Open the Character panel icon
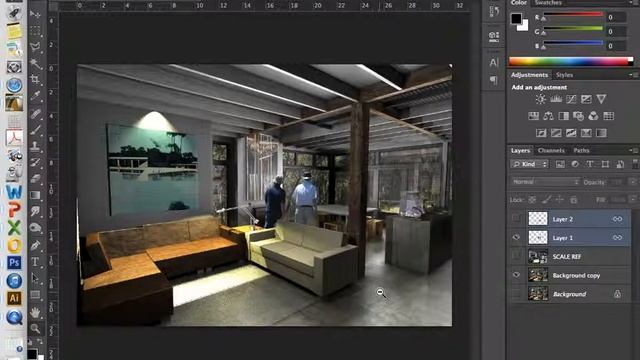This screenshot has width=640, height=360. (x=494, y=62)
